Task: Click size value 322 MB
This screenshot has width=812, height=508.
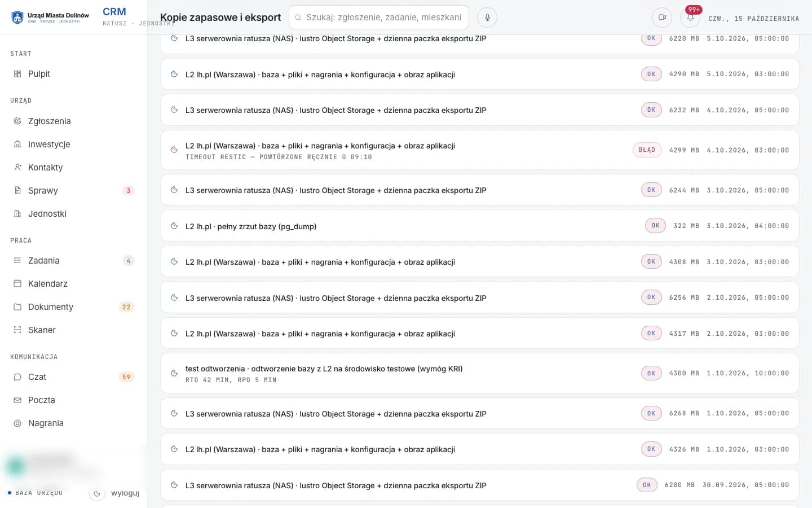Action: tap(686, 226)
